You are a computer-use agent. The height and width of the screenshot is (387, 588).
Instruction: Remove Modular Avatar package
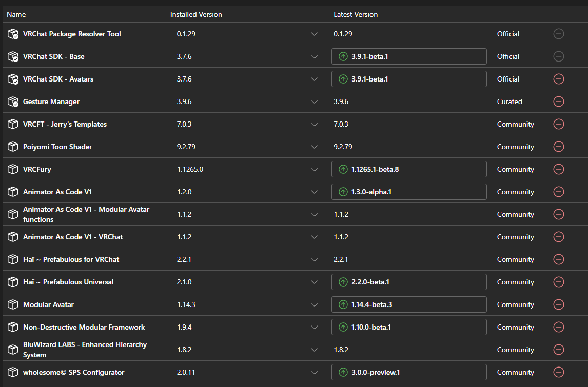coord(558,304)
